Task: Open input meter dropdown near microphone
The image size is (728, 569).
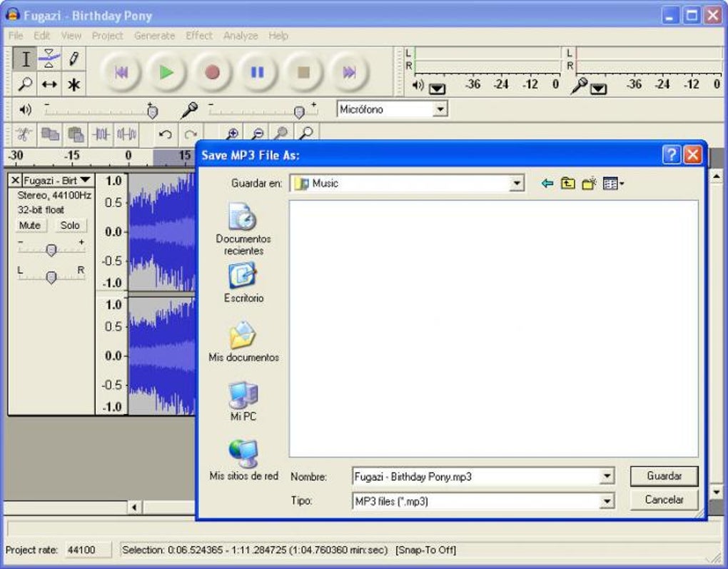Action: 599,89
